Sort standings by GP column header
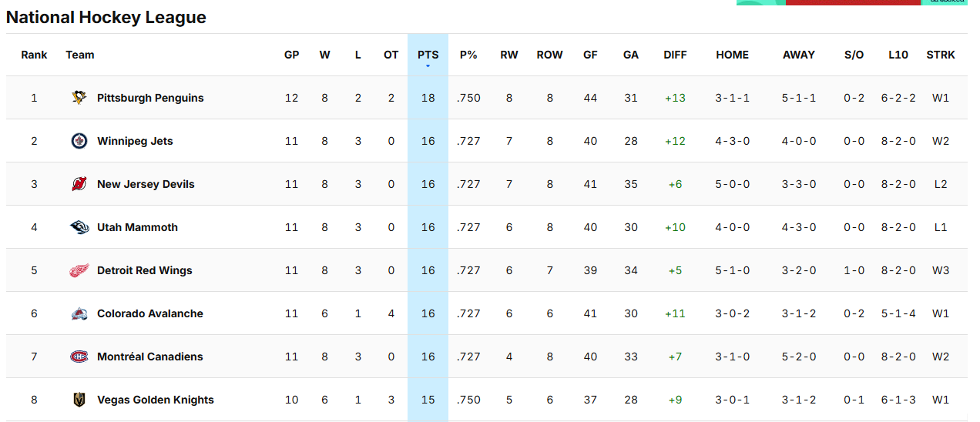Image resolution: width=980 pixels, height=422 pixels. [291, 55]
